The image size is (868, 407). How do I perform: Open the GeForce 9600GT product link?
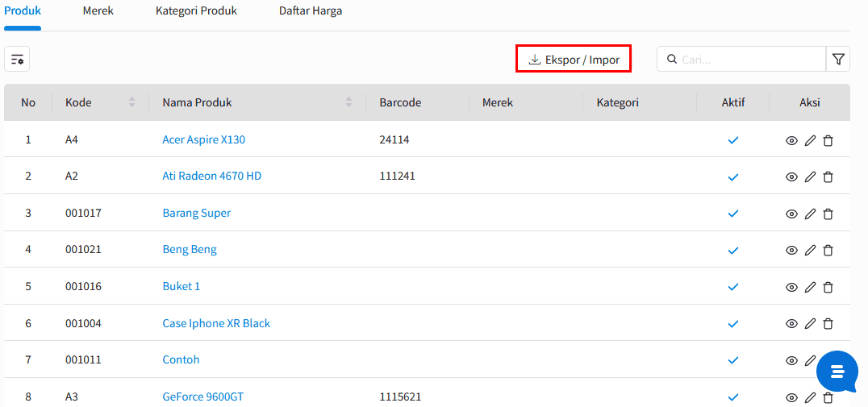pyautogui.click(x=203, y=397)
